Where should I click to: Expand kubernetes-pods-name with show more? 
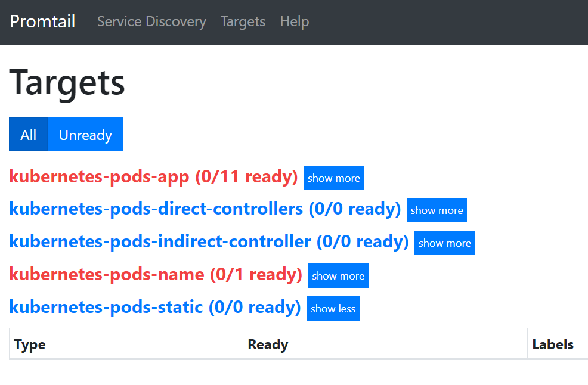(x=338, y=275)
